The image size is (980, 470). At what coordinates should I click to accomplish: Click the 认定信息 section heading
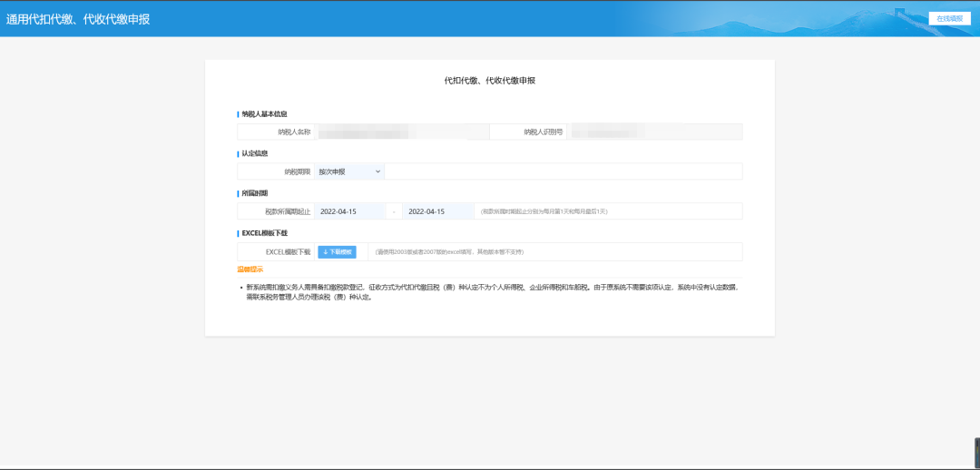point(255,153)
